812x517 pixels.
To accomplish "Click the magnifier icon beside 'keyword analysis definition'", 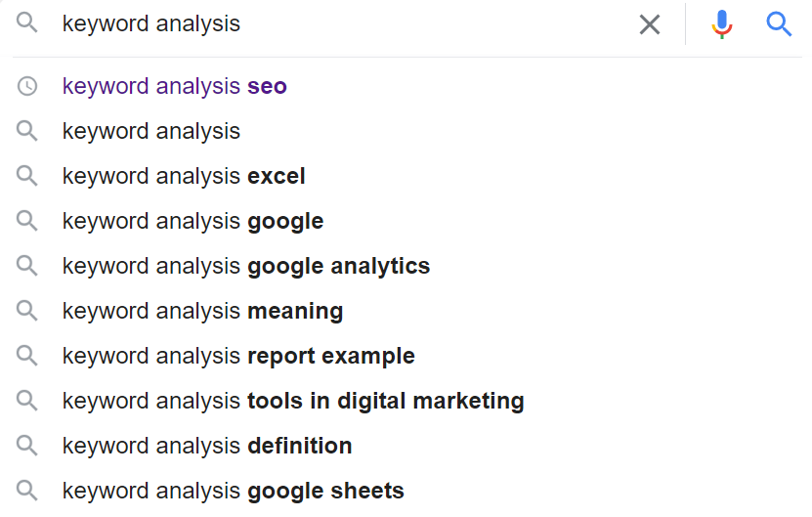I will [x=27, y=446].
